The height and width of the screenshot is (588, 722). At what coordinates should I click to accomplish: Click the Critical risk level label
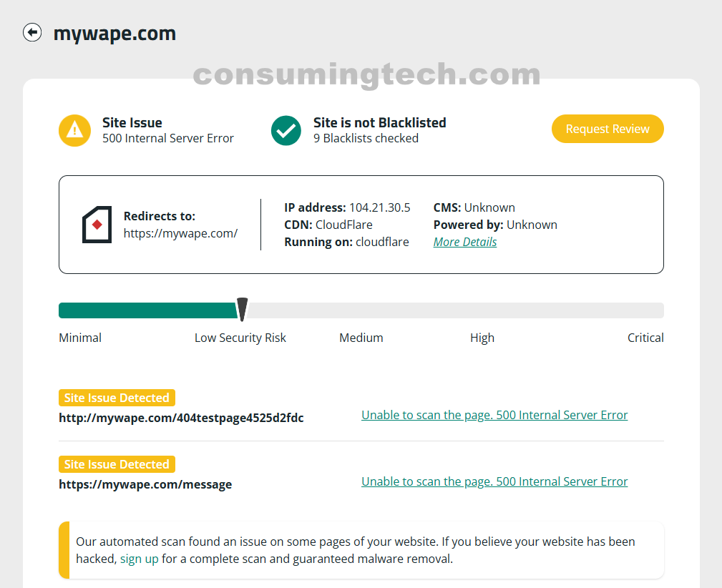point(645,338)
